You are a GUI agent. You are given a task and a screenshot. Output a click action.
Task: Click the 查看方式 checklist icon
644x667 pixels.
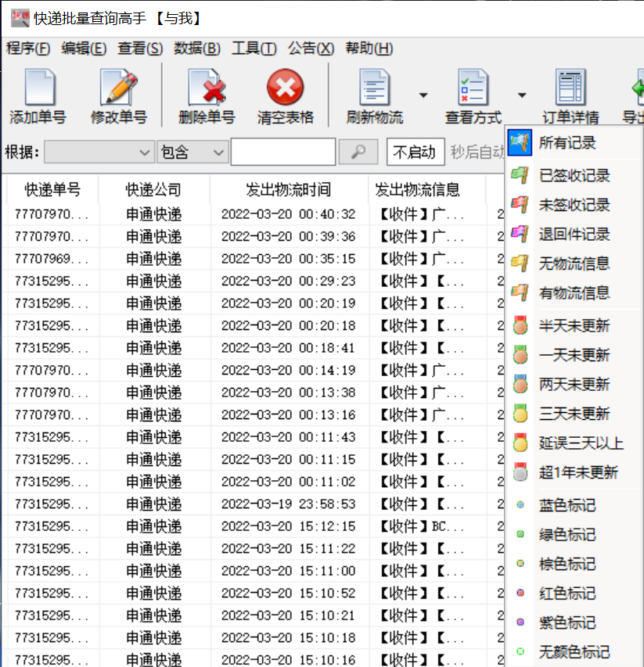tap(473, 88)
